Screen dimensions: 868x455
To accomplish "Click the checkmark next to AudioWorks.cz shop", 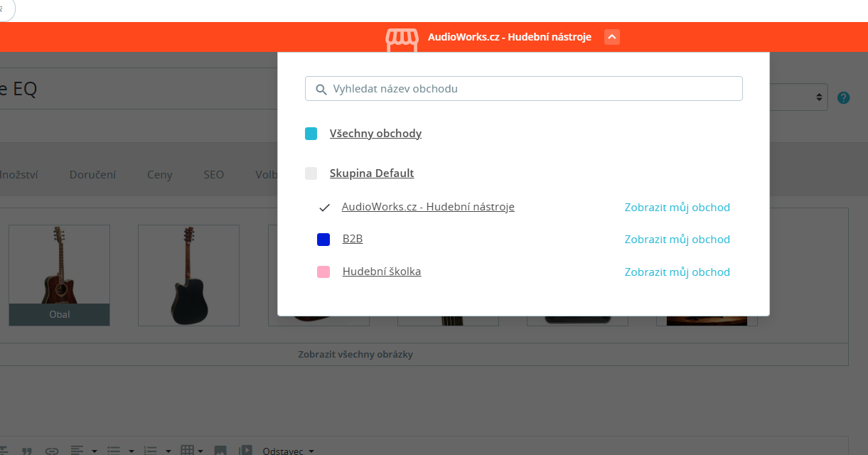I will point(324,208).
